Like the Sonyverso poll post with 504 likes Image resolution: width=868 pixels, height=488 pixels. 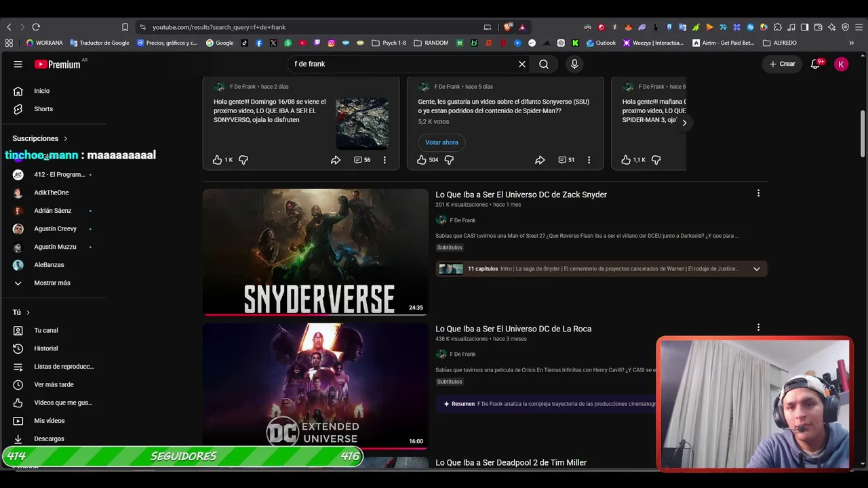tap(422, 160)
